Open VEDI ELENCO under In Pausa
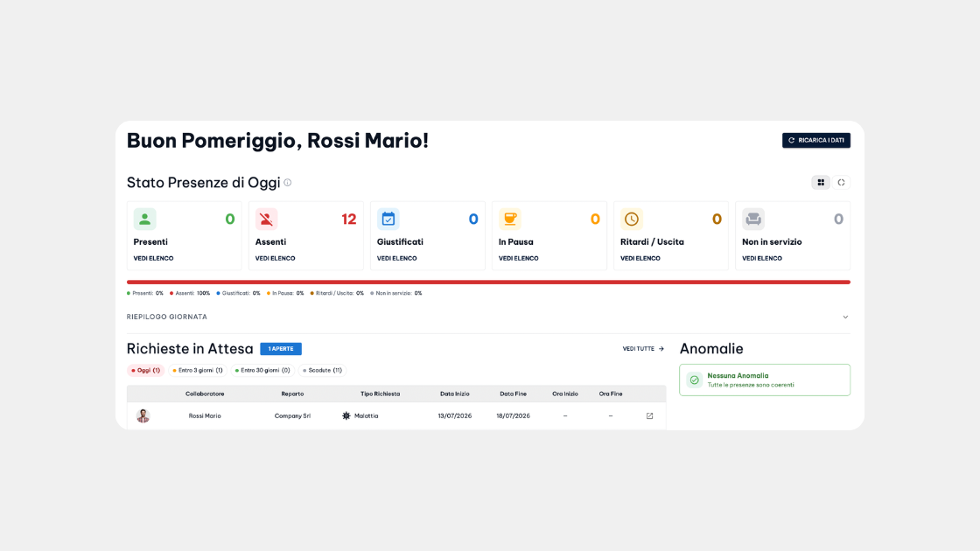Screen dimensions: 980x551 click(518, 258)
